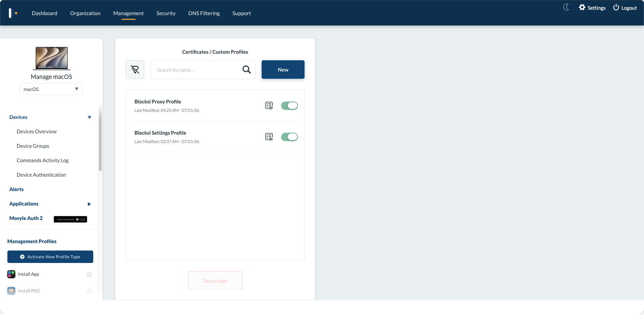The width and height of the screenshot is (644, 314).
Task: Click the Devices section label
Action: (x=18, y=117)
